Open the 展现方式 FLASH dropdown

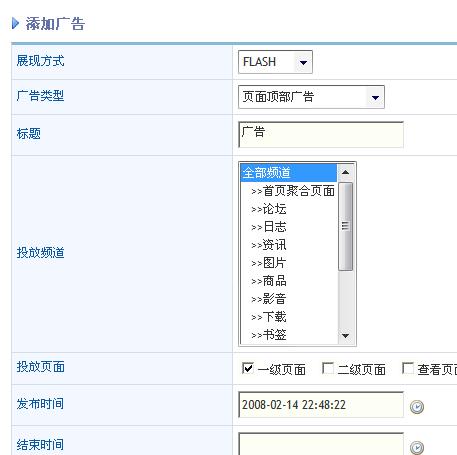point(275,62)
